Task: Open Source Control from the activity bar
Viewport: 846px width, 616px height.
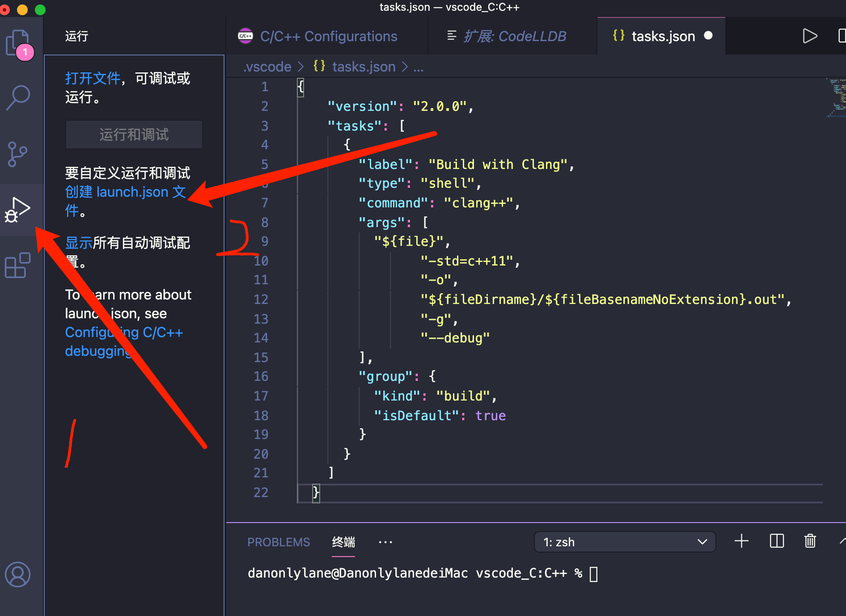Action: pos(18,154)
